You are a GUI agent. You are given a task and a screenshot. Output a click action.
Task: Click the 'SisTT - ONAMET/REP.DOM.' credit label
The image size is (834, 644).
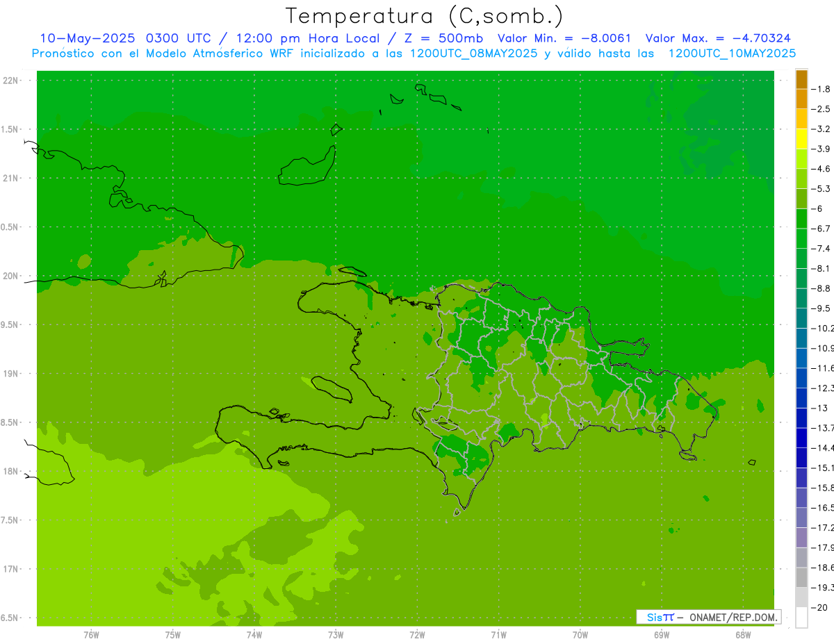[x=708, y=617]
